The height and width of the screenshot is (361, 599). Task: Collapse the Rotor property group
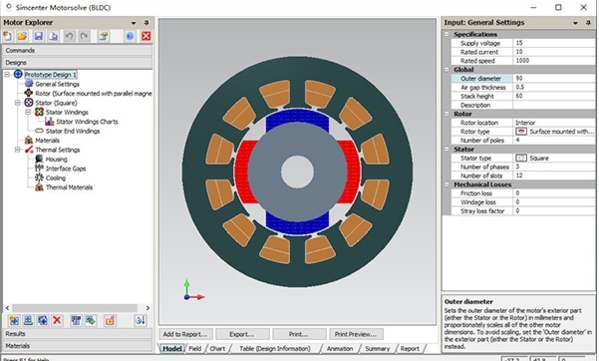(x=447, y=114)
